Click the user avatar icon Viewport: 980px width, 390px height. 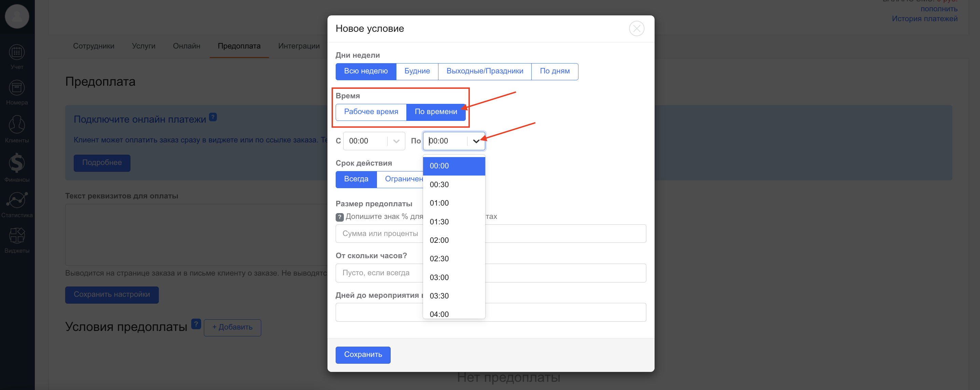click(x=17, y=16)
